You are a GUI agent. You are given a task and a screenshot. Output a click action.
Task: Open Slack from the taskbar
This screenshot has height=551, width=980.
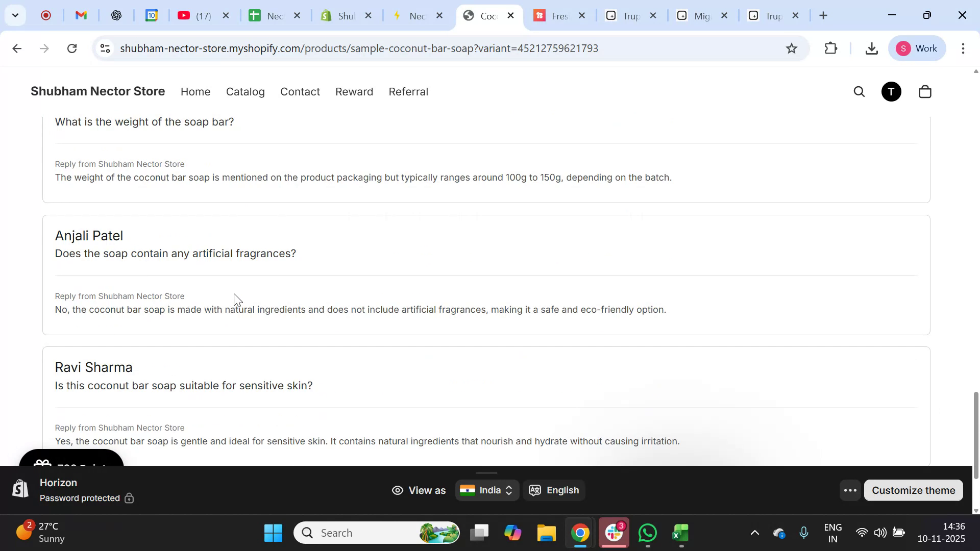(614, 532)
